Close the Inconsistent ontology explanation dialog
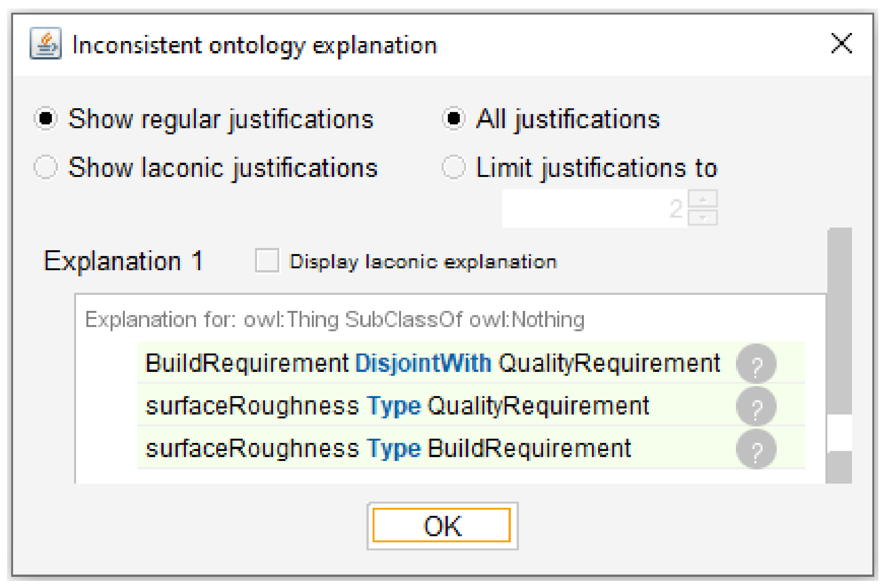 click(x=841, y=43)
